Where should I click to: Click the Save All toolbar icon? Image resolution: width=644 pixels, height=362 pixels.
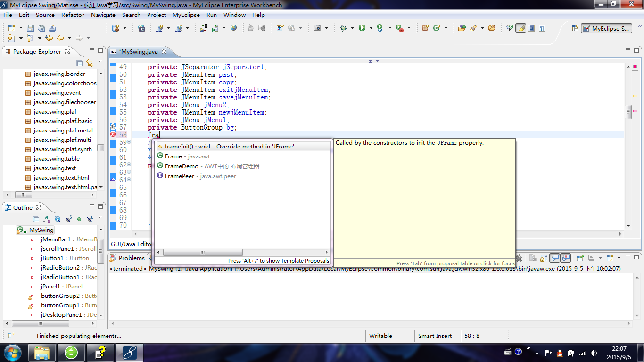(x=41, y=28)
